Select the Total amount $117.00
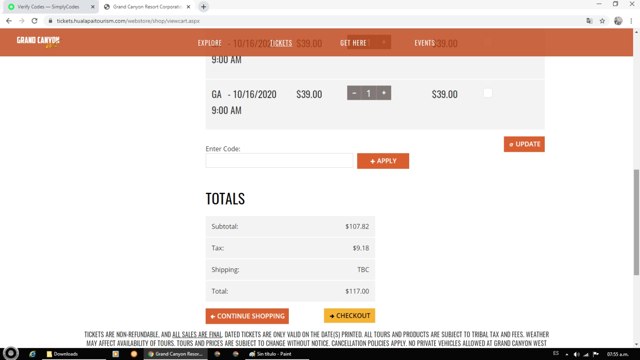This screenshot has width=640, height=360. pos(357,291)
